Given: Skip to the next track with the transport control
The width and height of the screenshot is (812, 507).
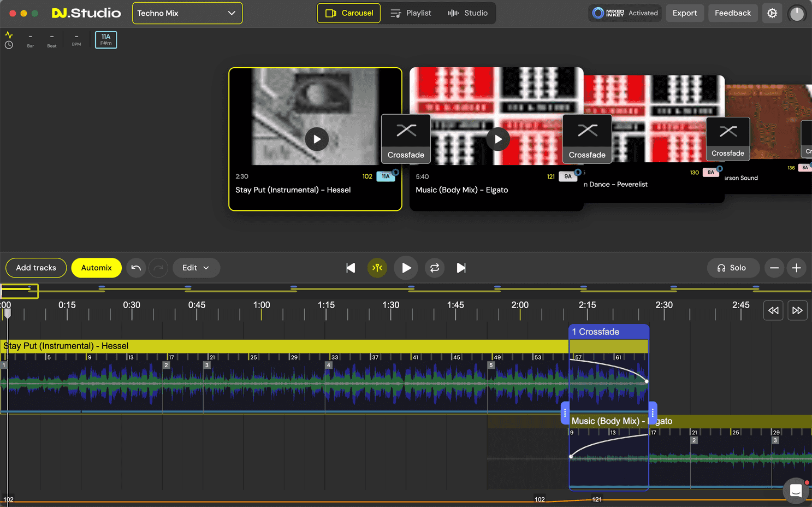Looking at the screenshot, I should (x=461, y=268).
